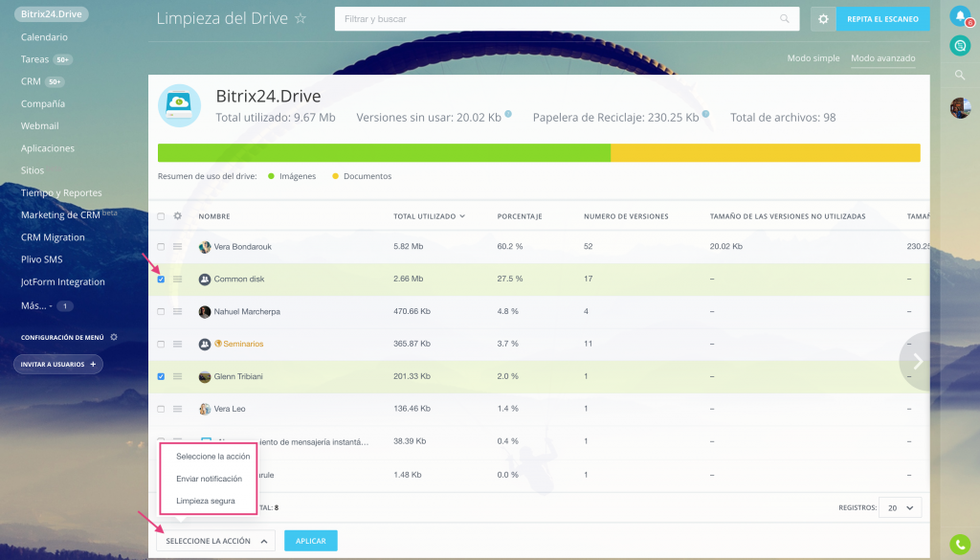The height and width of the screenshot is (560, 980).
Task: Open the Seminarios link in the table
Action: point(243,344)
